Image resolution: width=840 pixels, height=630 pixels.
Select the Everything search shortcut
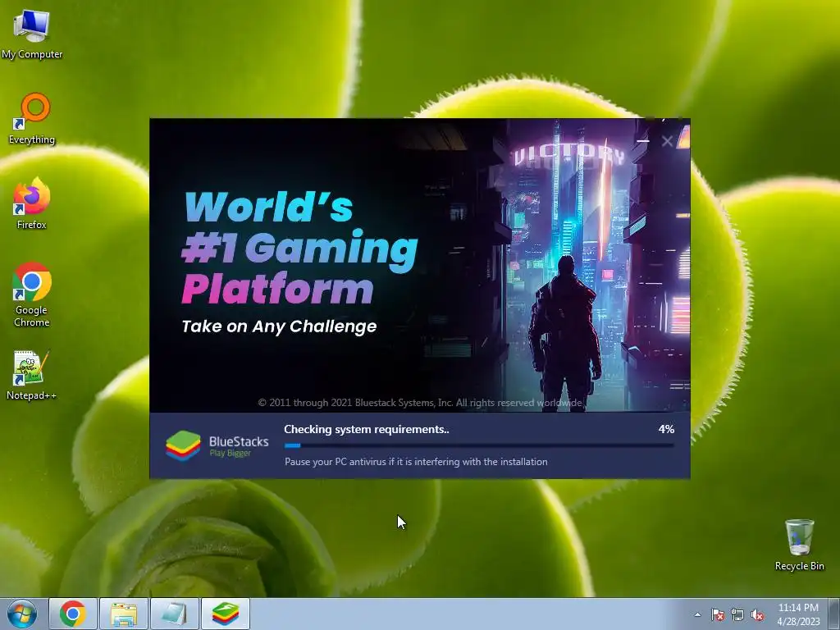pyautogui.click(x=32, y=119)
